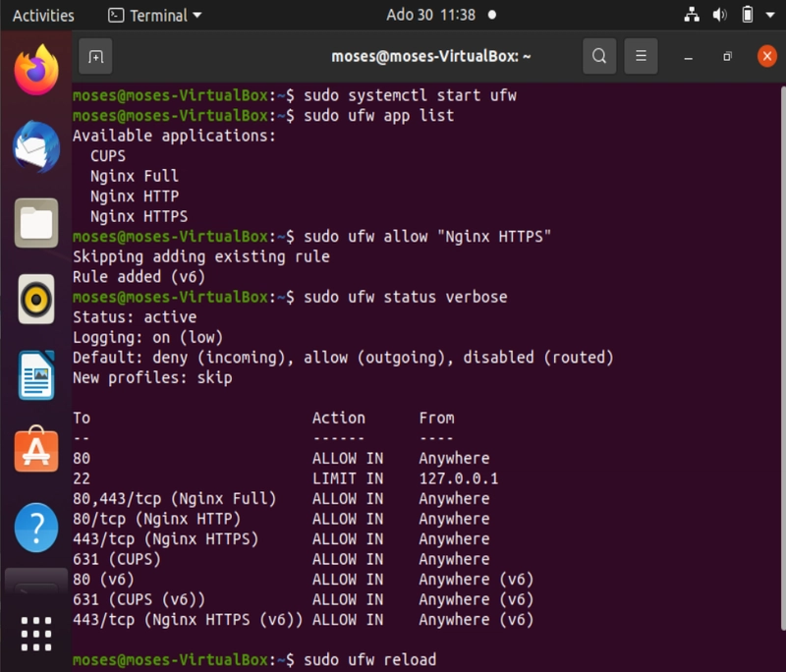Open Rhythmbox music player icon
The image size is (786, 672).
click(36, 300)
